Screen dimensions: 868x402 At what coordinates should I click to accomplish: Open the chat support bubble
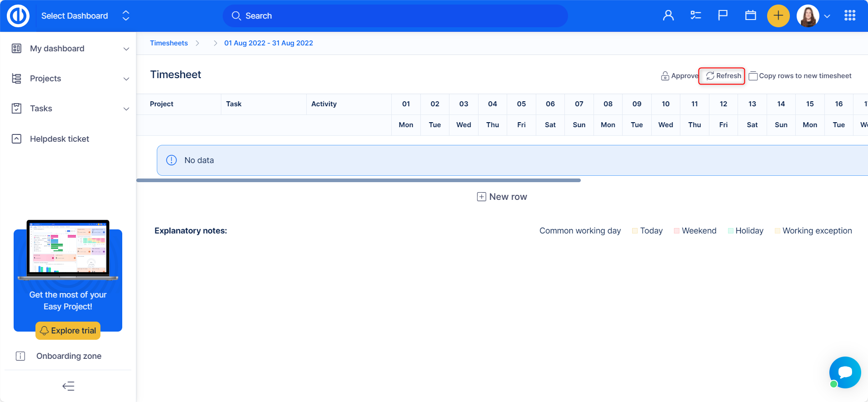[845, 372]
